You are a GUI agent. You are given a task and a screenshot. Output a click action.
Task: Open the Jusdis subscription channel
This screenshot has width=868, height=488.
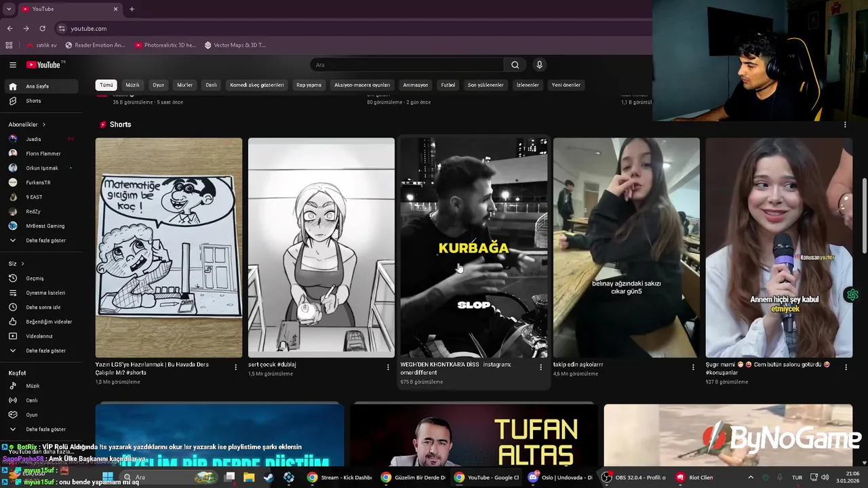[41, 139]
